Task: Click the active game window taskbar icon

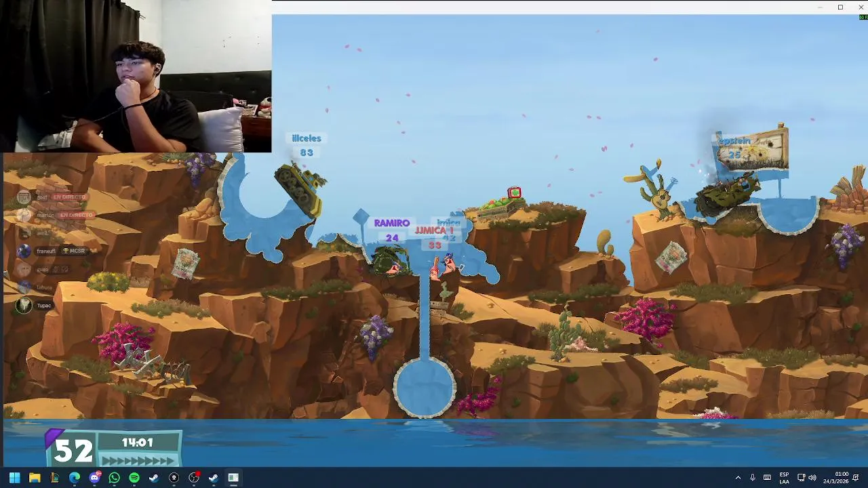Action: [233, 478]
